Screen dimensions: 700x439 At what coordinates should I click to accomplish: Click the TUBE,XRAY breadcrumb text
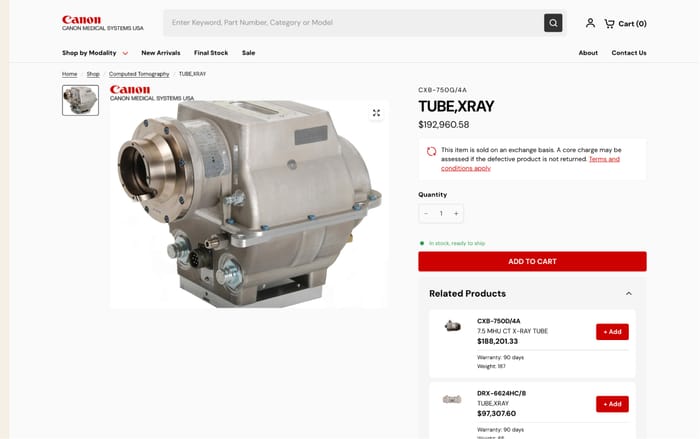(x=192, y=74)
